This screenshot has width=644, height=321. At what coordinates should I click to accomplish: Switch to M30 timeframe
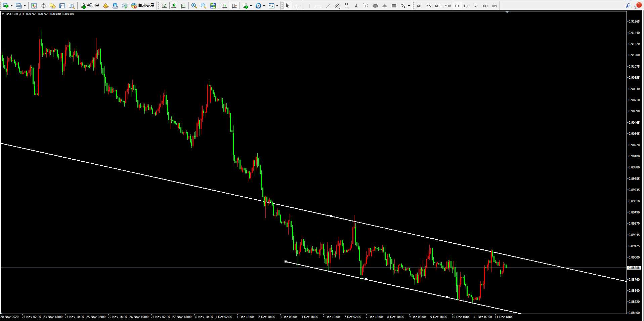coord(447,6)
